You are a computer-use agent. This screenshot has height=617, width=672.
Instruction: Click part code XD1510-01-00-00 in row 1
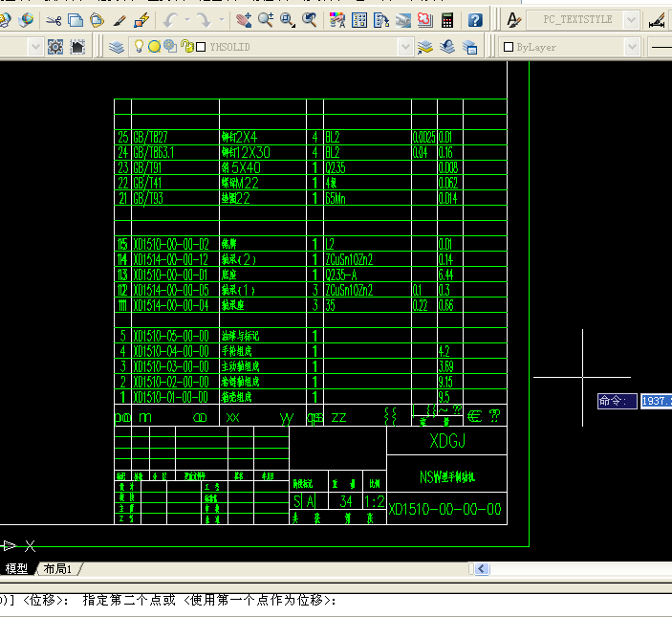171,397
